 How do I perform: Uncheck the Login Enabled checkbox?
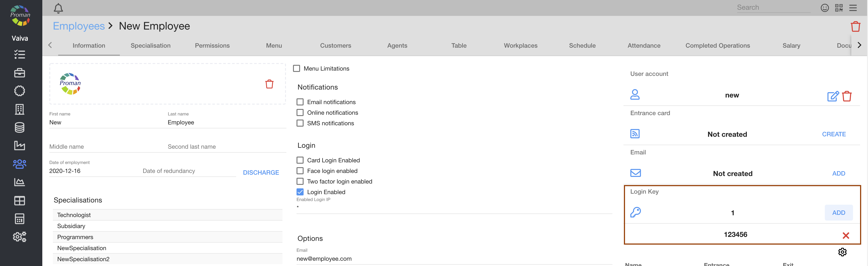tap(300, 192)
